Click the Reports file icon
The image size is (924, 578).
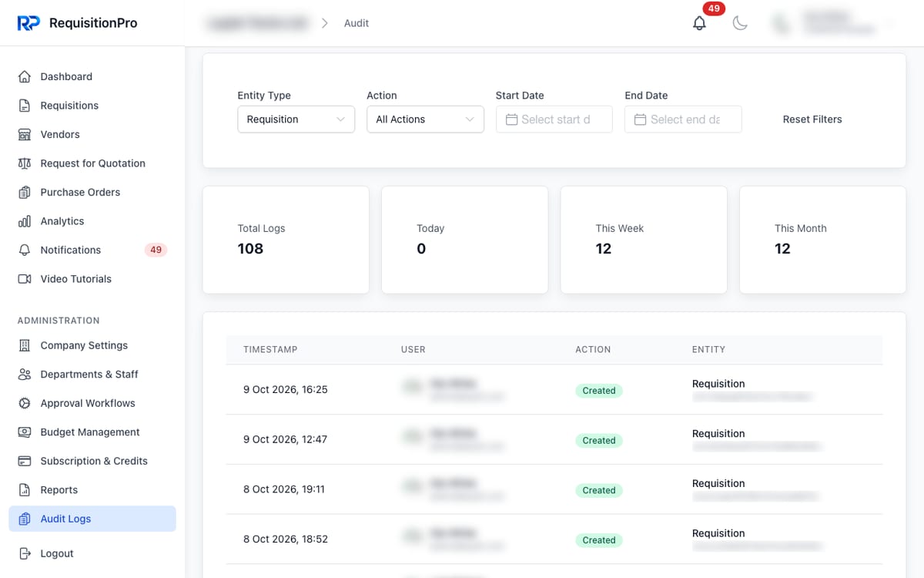point(25,490)
